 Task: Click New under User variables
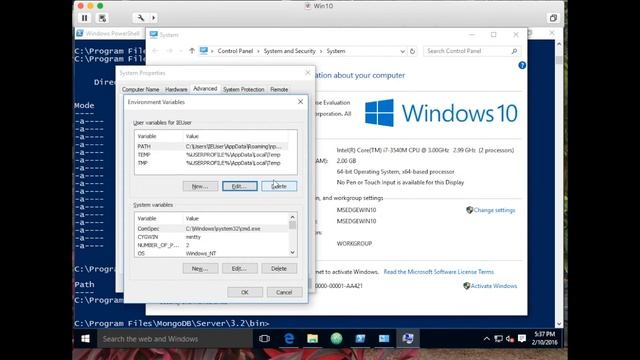[200, 186]
